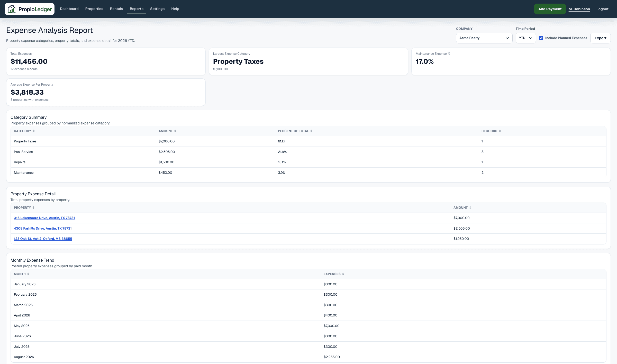Click the $7,300.00 monthly expense value

(331, 326)
